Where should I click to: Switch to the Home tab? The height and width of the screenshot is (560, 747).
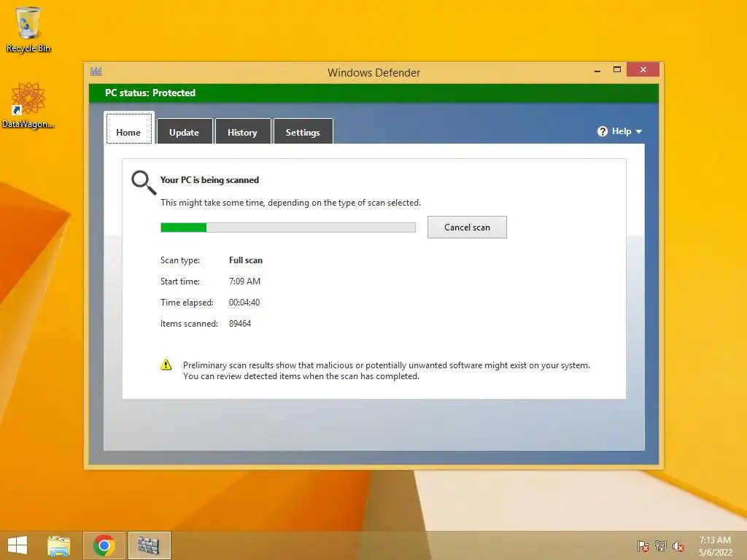click(128, 128)
